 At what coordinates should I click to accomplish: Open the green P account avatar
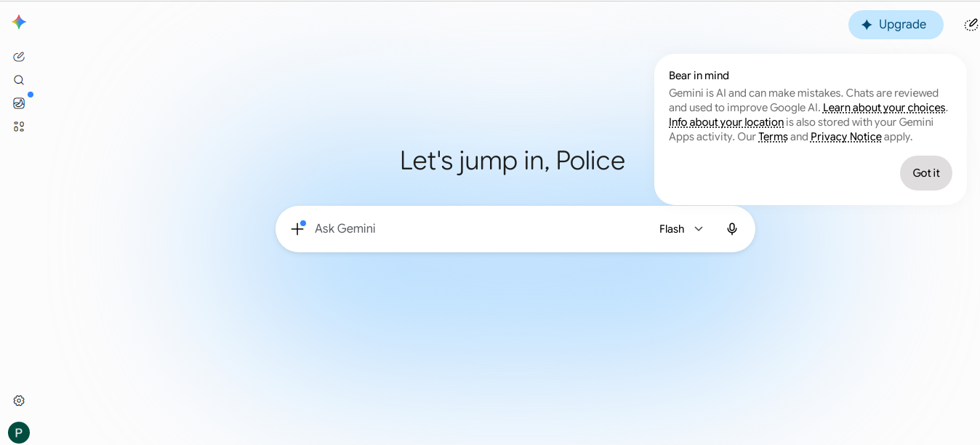[19, 433]
